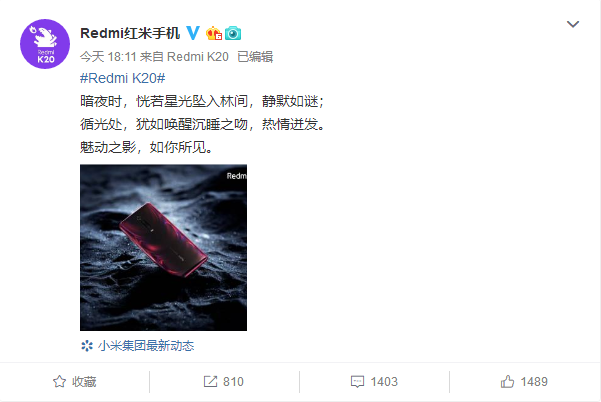Screen dimensions: 601x402
Task: Click the orange crown membership badge
Action: [x=214, y=33]
